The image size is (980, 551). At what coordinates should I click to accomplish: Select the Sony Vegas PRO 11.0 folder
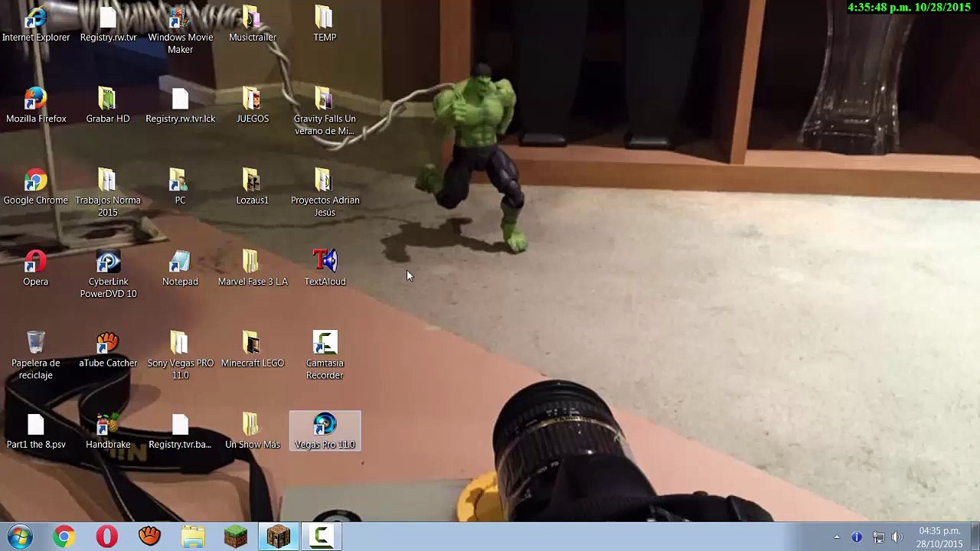[180, 355]
